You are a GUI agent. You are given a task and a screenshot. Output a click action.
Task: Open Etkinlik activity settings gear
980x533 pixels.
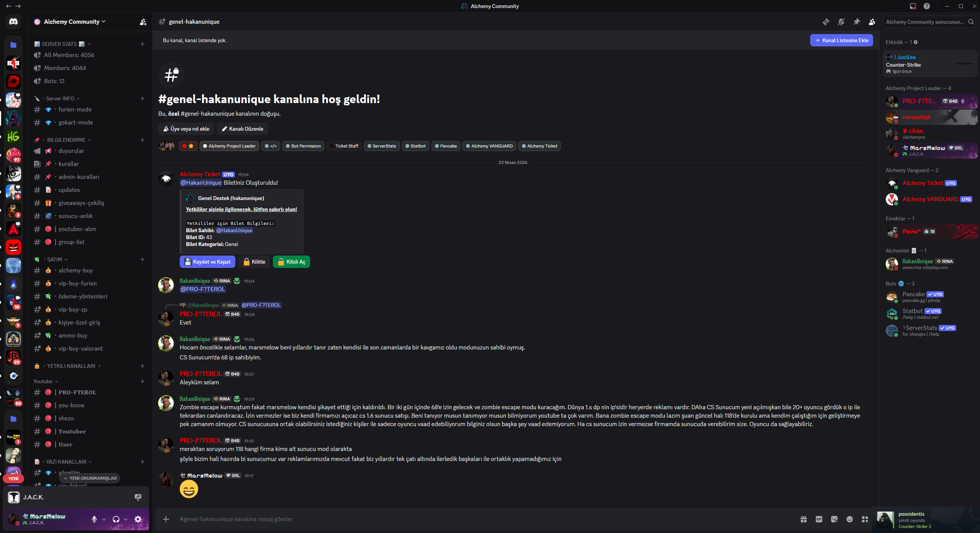click(916, 42)
